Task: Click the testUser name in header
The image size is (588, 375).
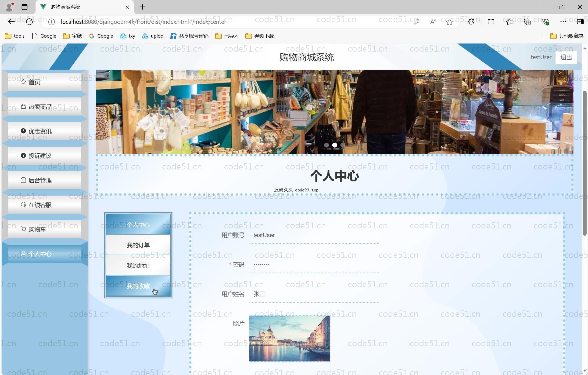Action: click(x=541, y=57)
